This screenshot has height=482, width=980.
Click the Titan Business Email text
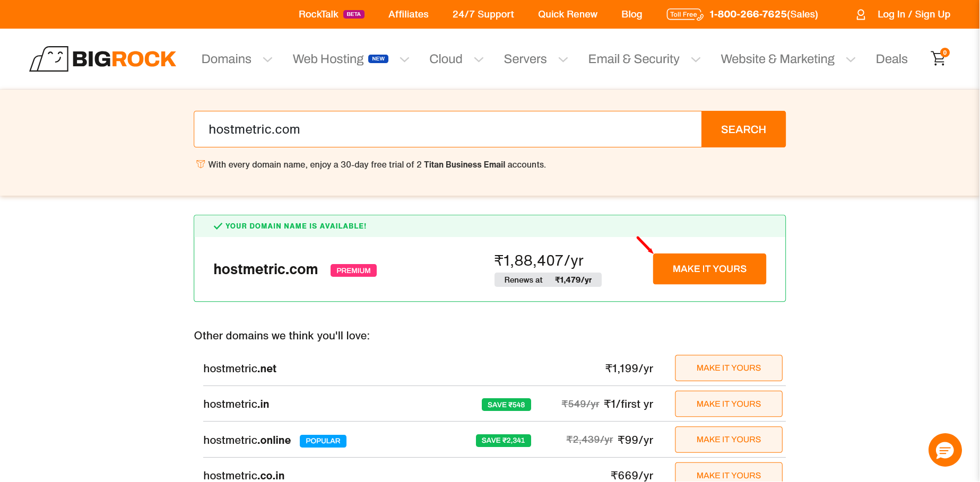point(464,164)
